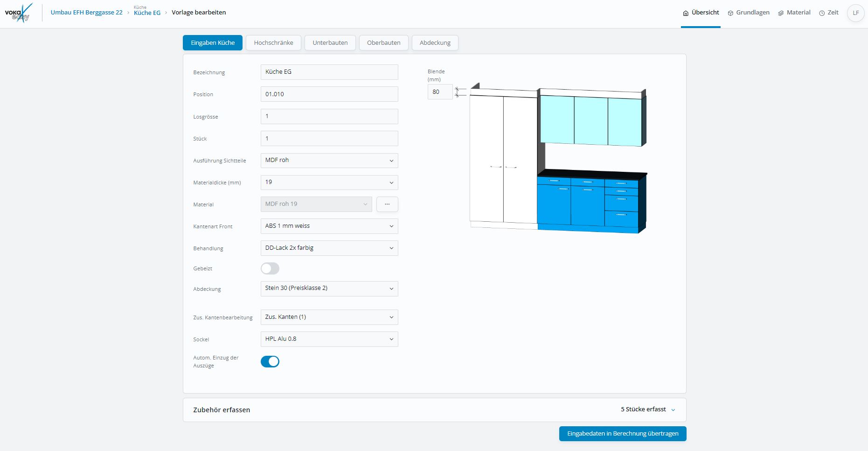Screen dimensions: 868x451
Task: Follow the Umbau EFH Berggasse 22 breadcrumb
Action: 86,13
